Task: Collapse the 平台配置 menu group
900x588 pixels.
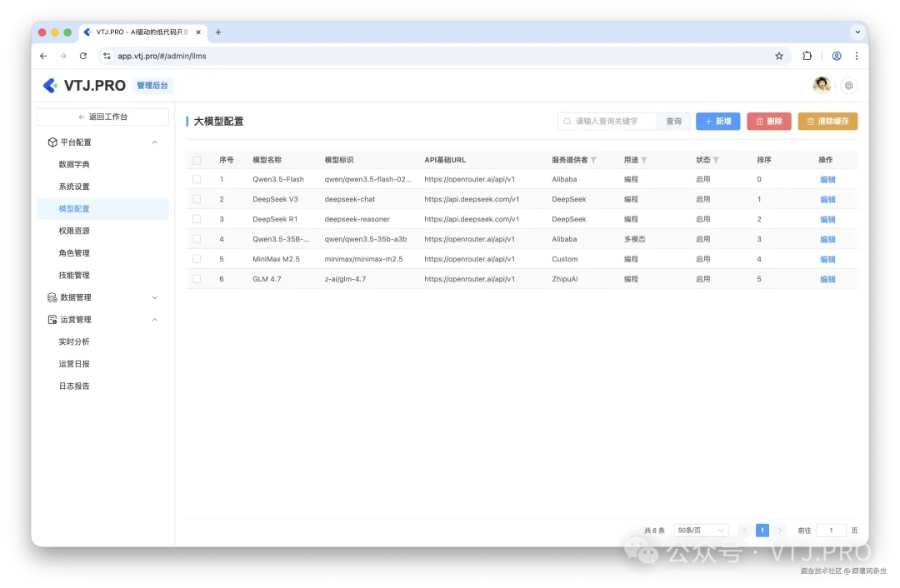Action: tap(154, 142)
